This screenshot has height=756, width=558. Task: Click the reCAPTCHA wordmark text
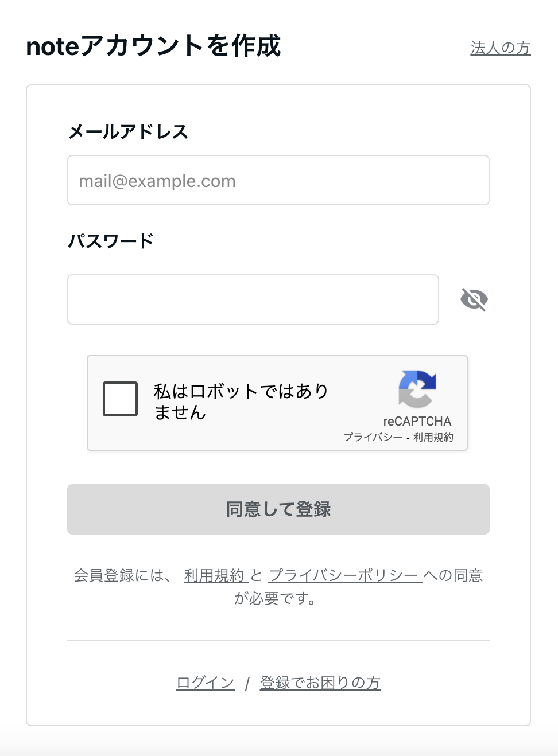[417, 421]
